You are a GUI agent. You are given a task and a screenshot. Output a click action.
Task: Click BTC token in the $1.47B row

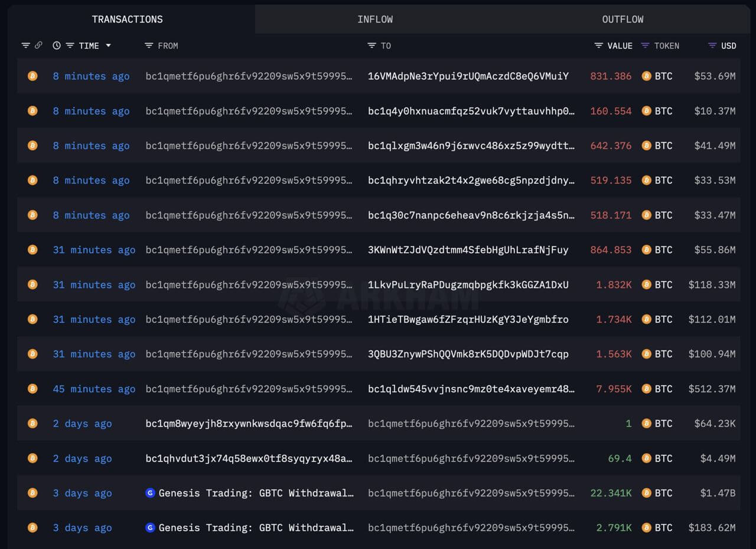[663, 493]
